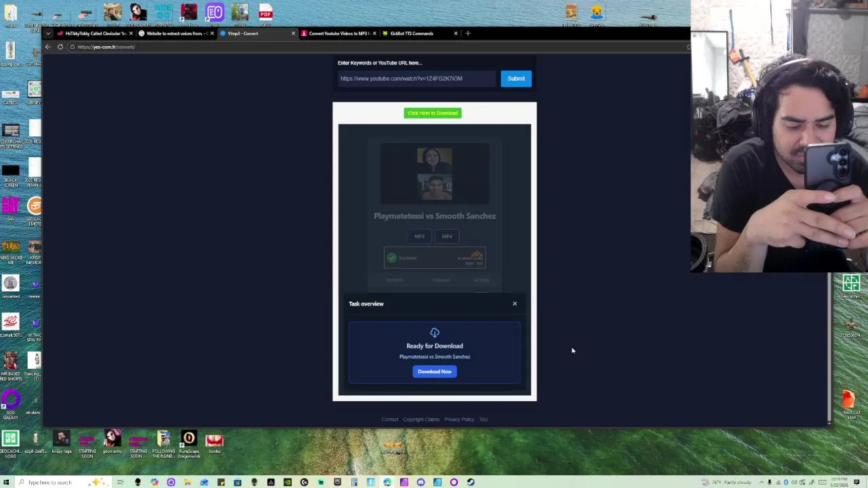Click the Windows Start button
The height and width of the screenshot is (488, 868).
click(x=7, y=482)
